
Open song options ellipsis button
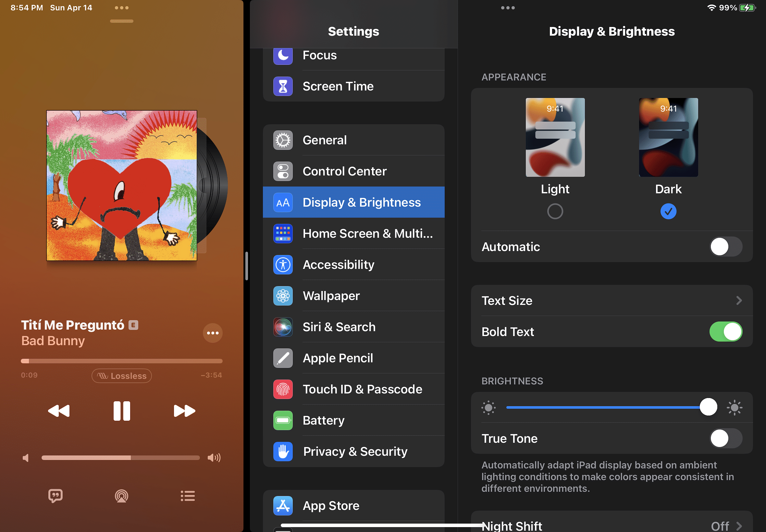(212, 333)
